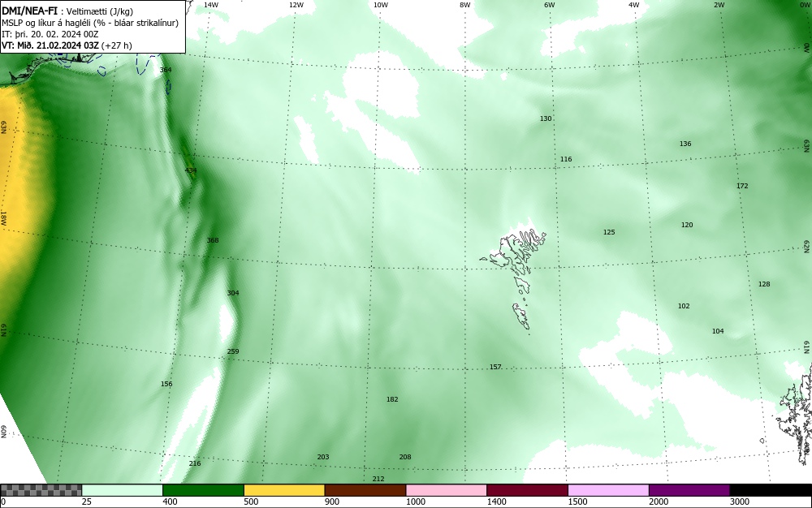The image size is (812, 508).
Task: Click the map value 120
Action: pyautogui.click(x=687, y=225)
